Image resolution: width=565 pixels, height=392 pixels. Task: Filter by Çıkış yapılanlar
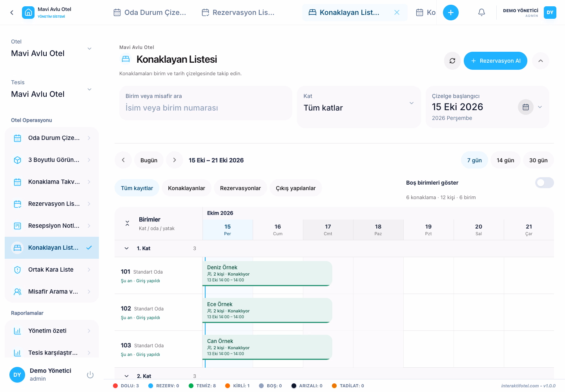click(296, 188)
